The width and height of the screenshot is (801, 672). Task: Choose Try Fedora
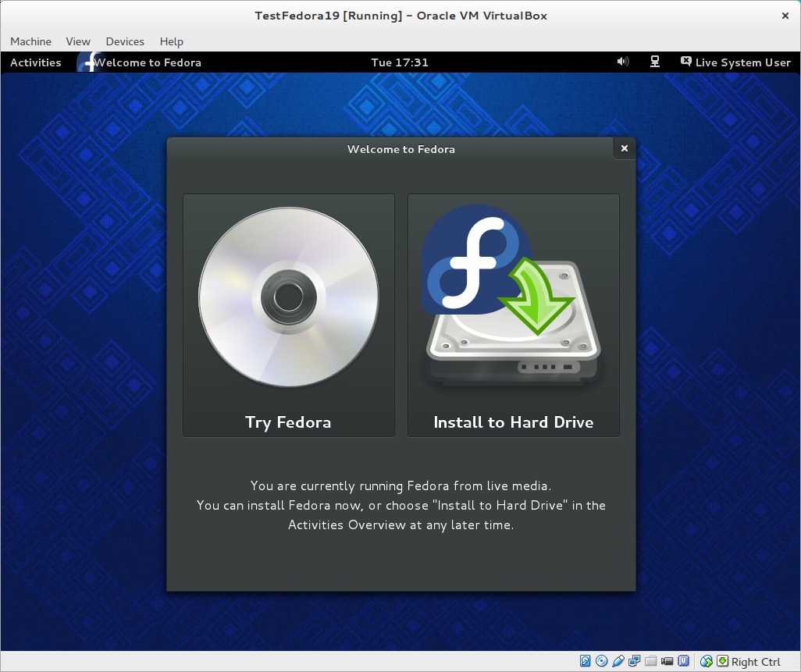point(288,315)
